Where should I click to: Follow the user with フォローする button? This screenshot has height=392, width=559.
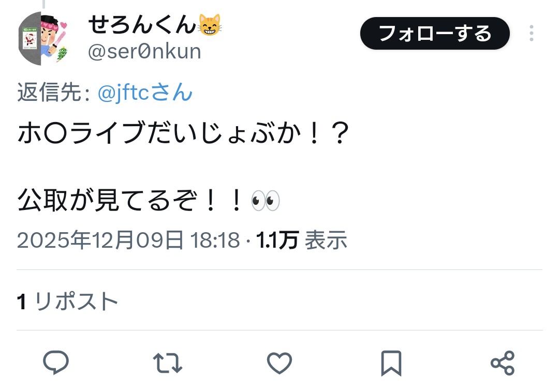(435, 34)
